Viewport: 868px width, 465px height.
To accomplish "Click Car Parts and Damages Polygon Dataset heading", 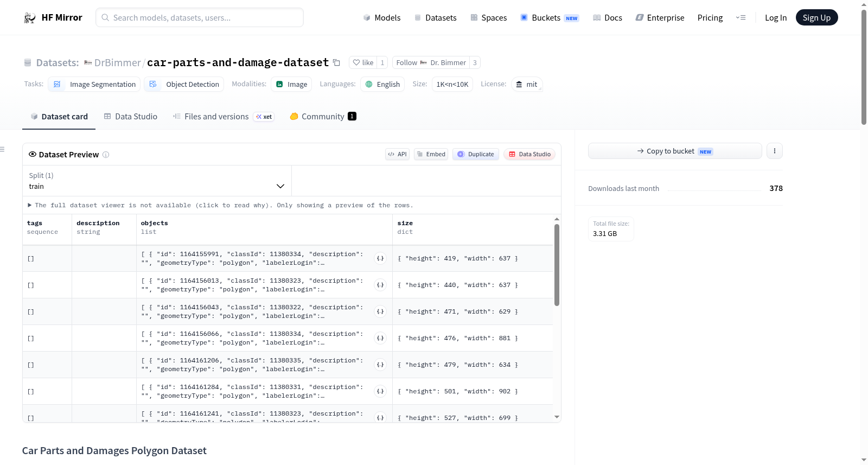I will click(114, 450).
